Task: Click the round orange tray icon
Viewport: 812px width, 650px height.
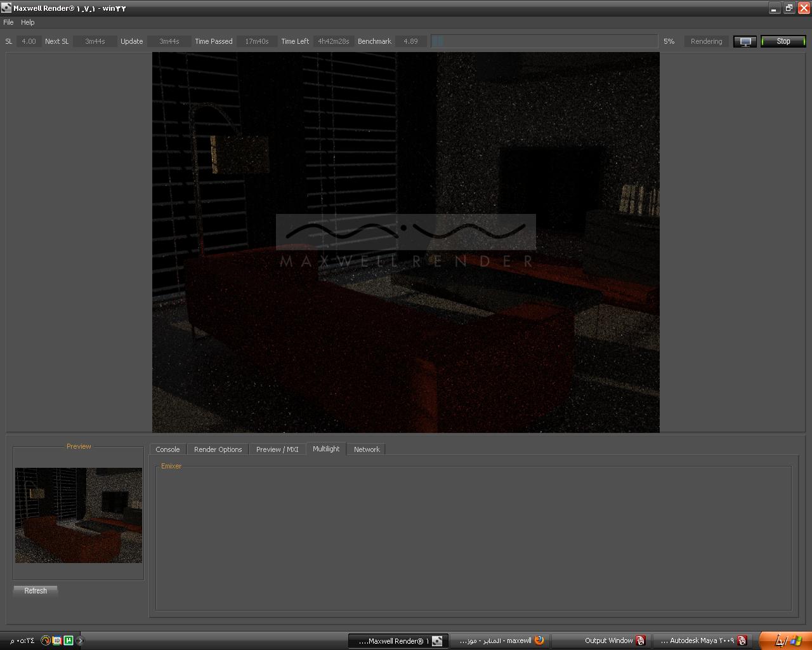Action: (x=45, y=640)
